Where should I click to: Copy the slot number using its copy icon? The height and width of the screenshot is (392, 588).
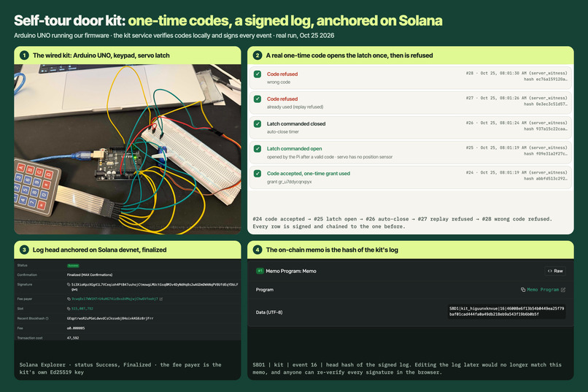tap(69, 309)
